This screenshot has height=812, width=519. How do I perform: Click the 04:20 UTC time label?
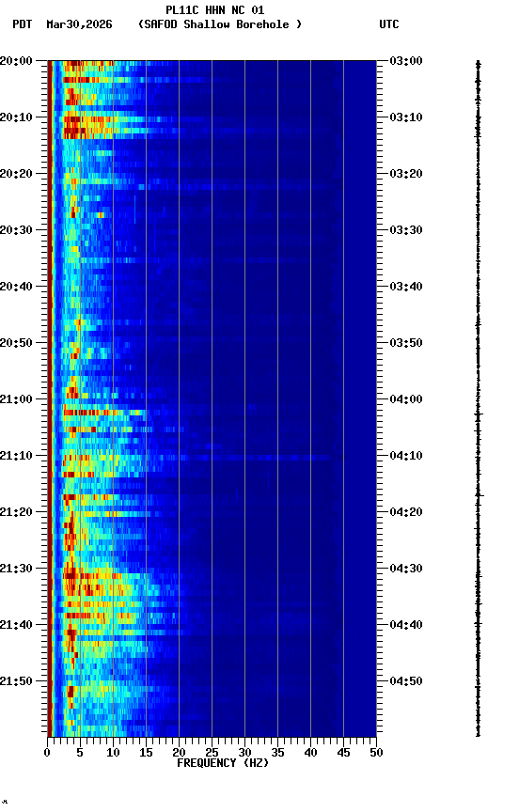406,512
